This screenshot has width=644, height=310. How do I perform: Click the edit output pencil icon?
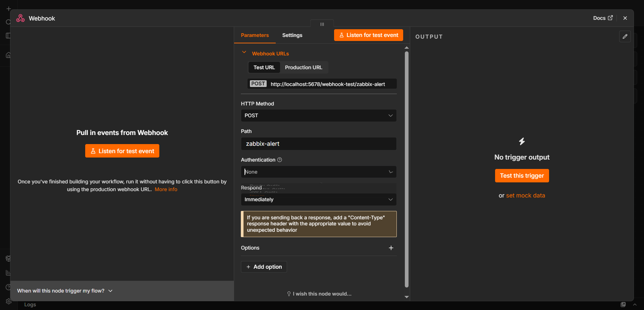coord(625,37)
